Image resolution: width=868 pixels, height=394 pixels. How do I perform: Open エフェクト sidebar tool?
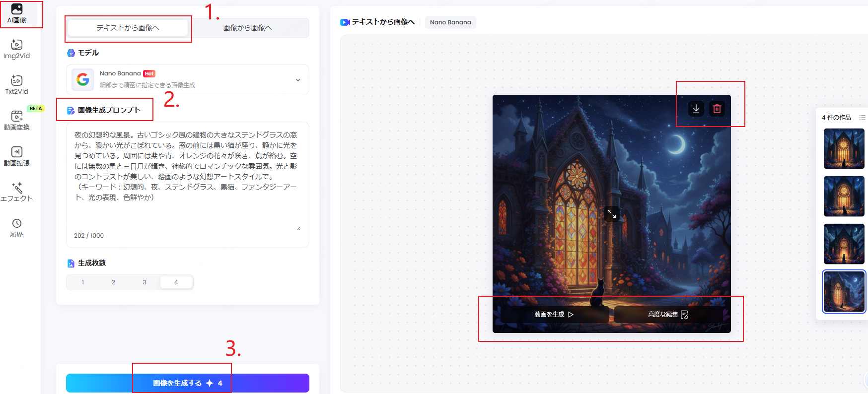click(x=17, y=192)
